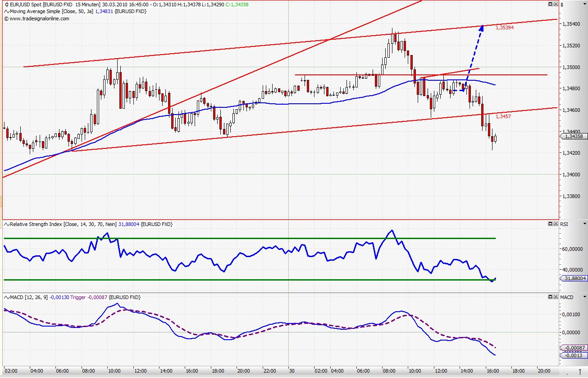Click the 60,00000 RSI axis label
Screen dimensions: 588x378
coord(573,249)
